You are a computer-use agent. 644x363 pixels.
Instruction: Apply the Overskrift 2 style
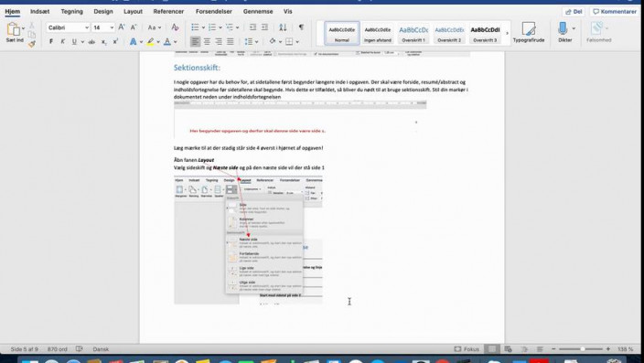click(449, 33)
